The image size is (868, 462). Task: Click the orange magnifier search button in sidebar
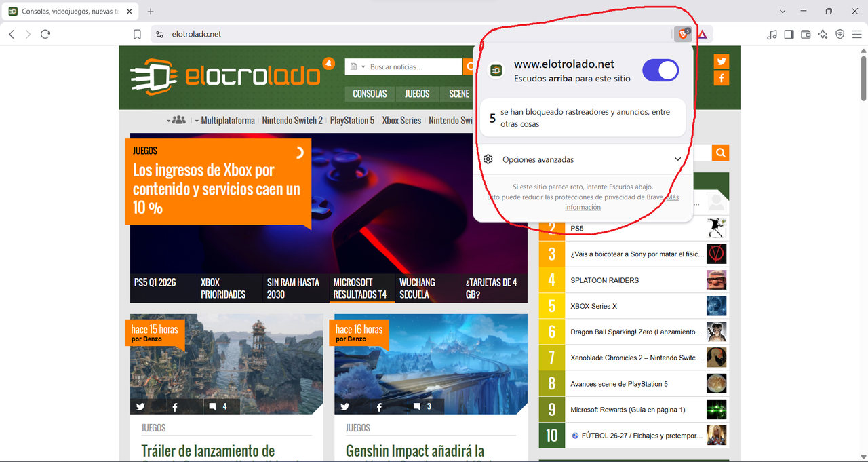[721, 153]
